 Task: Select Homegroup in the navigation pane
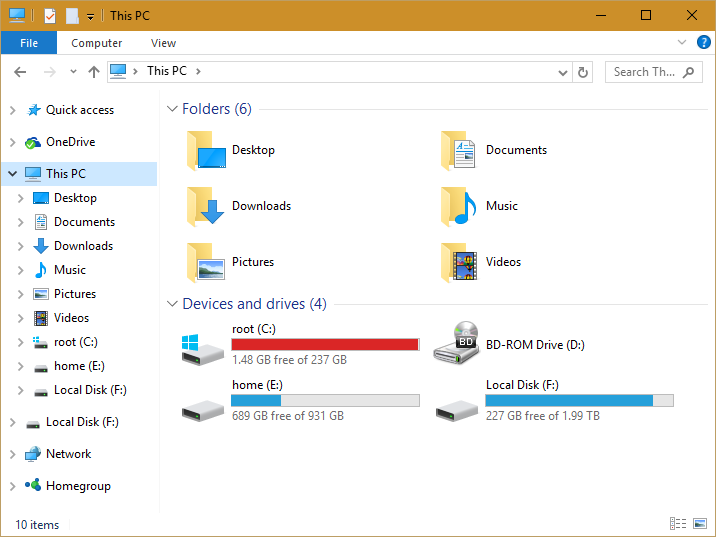click(78, 486)
